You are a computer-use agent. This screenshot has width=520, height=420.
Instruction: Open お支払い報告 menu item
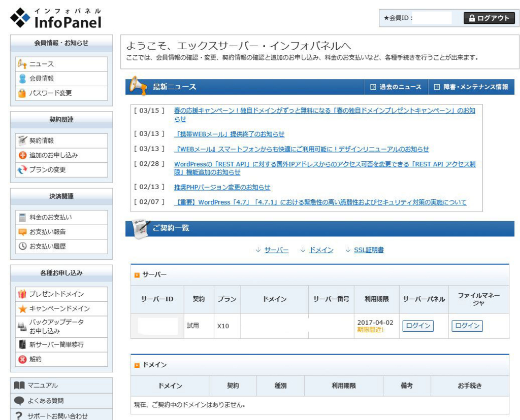[61, 232]
